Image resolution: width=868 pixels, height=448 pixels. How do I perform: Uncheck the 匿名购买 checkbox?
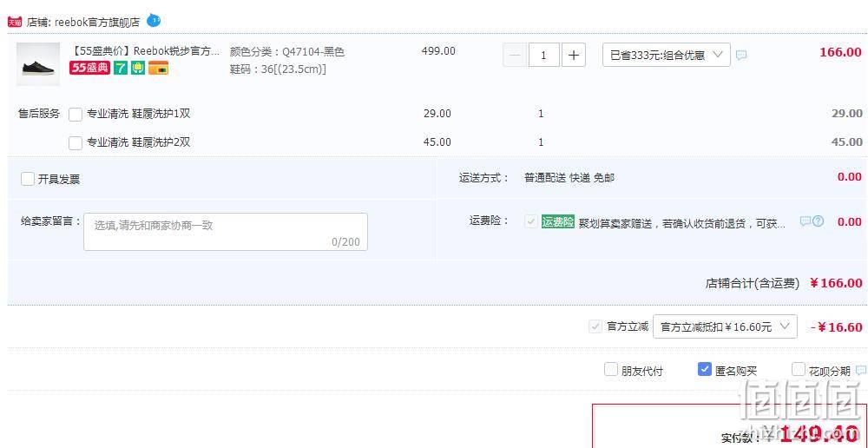point(705,369)
